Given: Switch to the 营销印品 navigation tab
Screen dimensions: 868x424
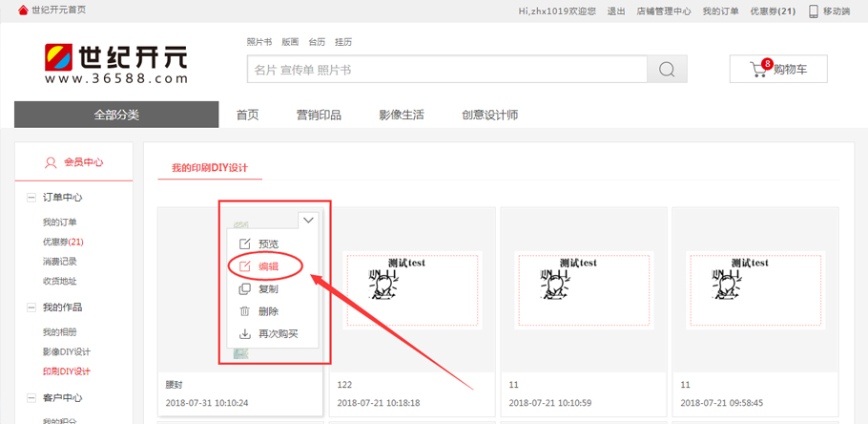Looking at the screenshot, I should coord(319,115).
